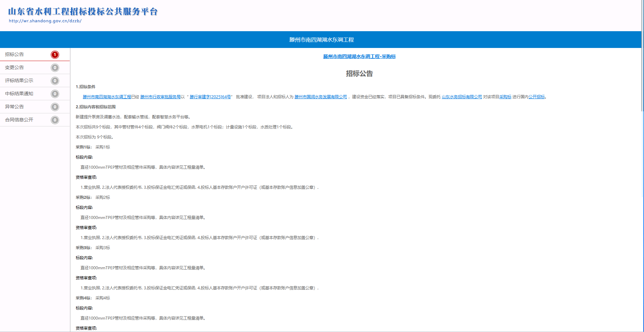Click the red notification badge beside 招标公告
Viewport: 644px width, 332px height.
click(x=55, y=54)
